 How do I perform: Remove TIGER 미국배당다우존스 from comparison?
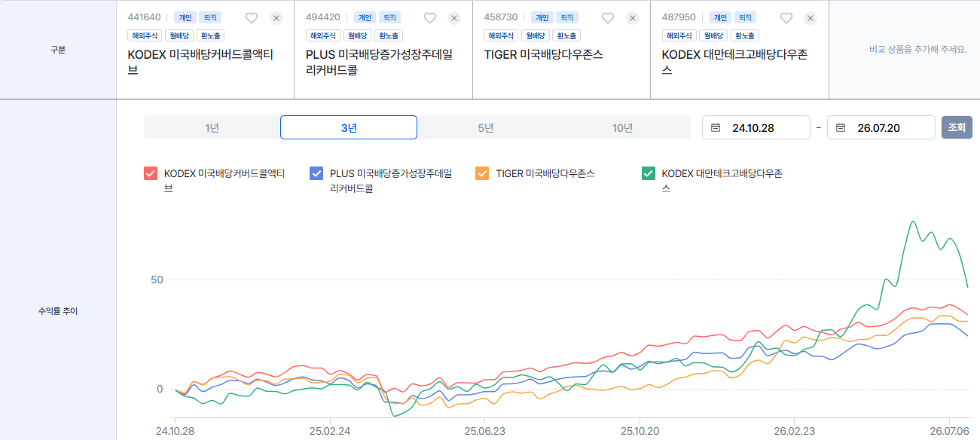633,18
